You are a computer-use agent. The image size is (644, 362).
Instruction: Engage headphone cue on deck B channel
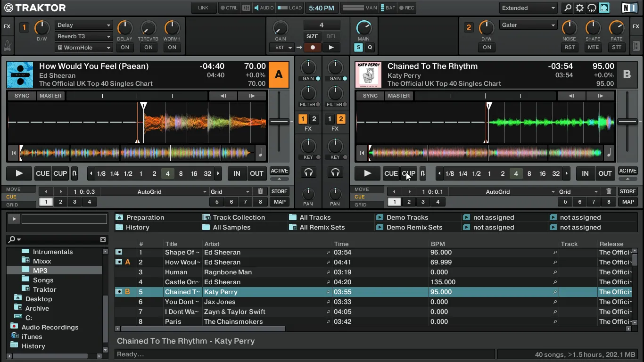coord(336,173)
